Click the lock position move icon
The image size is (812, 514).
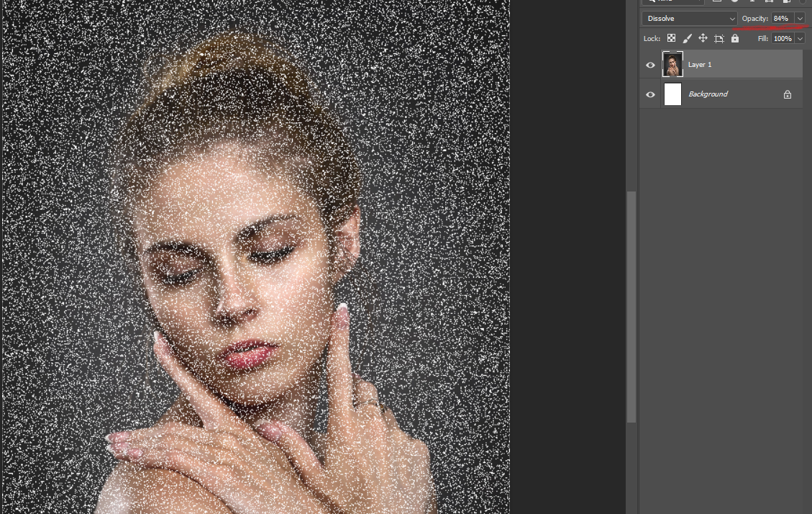pyautogui.click(x=703, y=38)
